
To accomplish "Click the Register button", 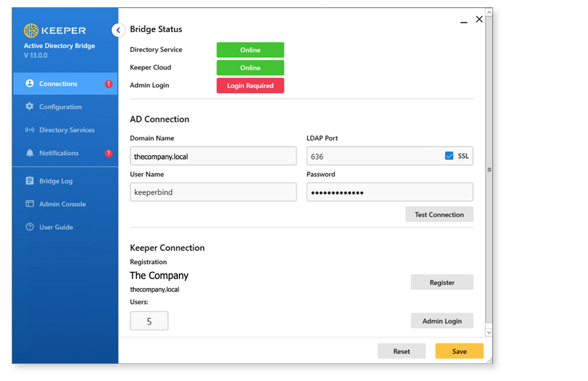I will [x=442, y=282].
